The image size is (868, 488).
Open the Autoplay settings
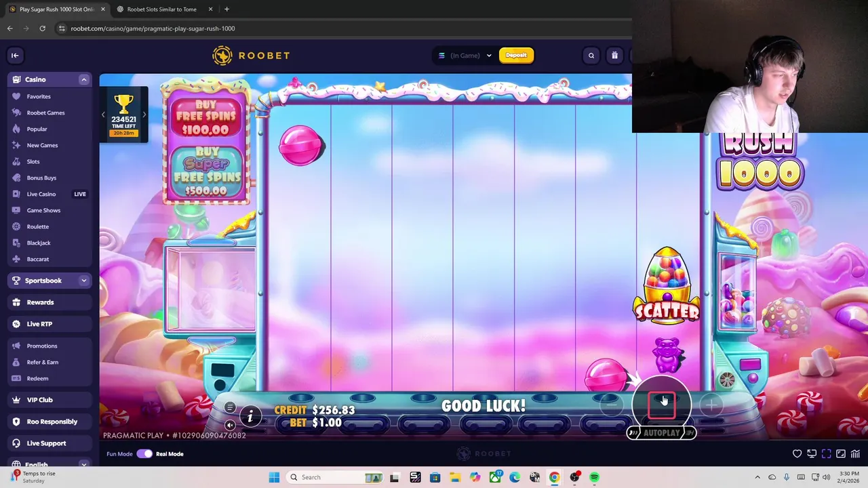point(661,432)
